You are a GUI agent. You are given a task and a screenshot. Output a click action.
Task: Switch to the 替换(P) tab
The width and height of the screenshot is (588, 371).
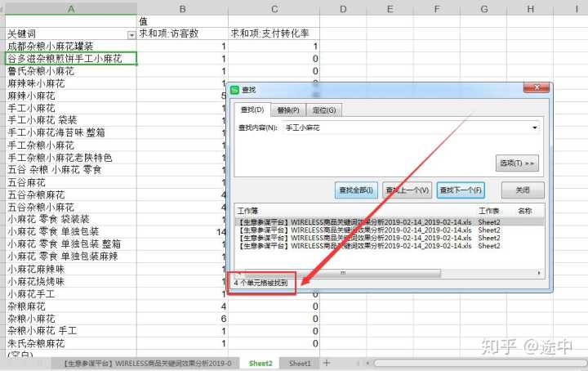[x=287, y=110]
